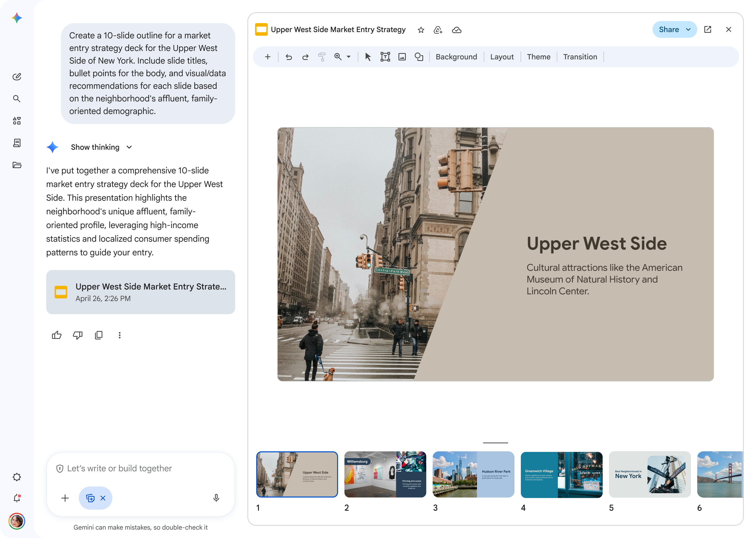Viewport: 756px width, 538px height.
Task: Open the Transition menu
Action: coord(580,57)
